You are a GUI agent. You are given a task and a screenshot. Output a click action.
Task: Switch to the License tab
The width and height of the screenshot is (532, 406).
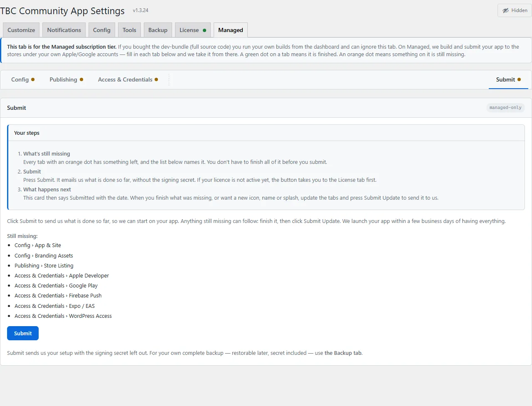(193, 30)
